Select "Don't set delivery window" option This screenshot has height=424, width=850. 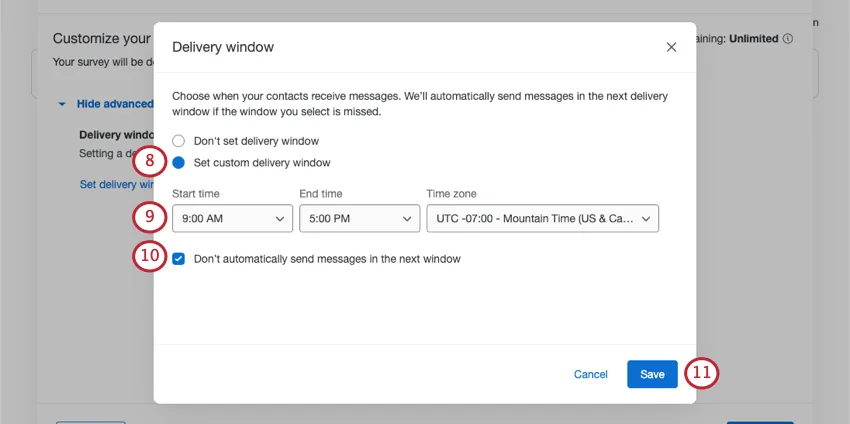coord(179,141)
